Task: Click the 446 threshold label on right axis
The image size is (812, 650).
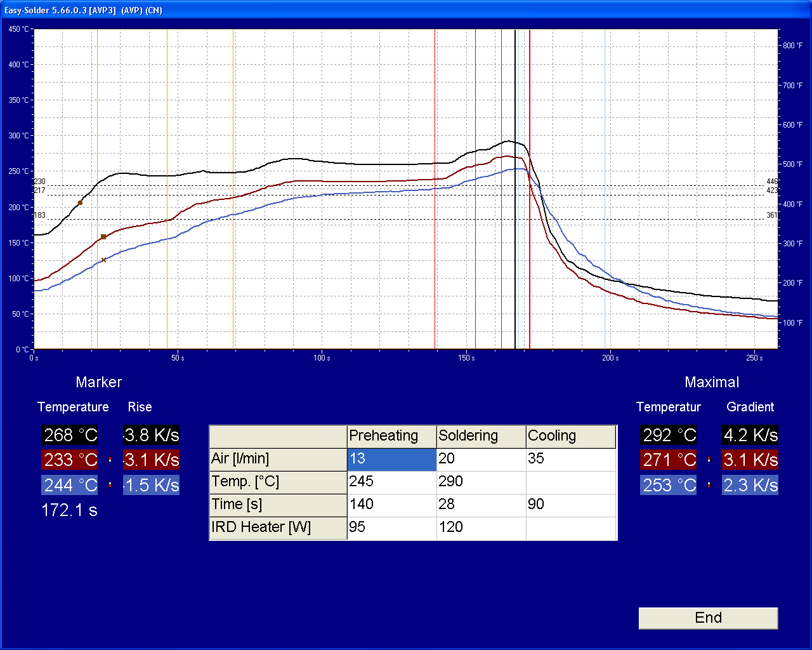Action: (x=772, y=182)
